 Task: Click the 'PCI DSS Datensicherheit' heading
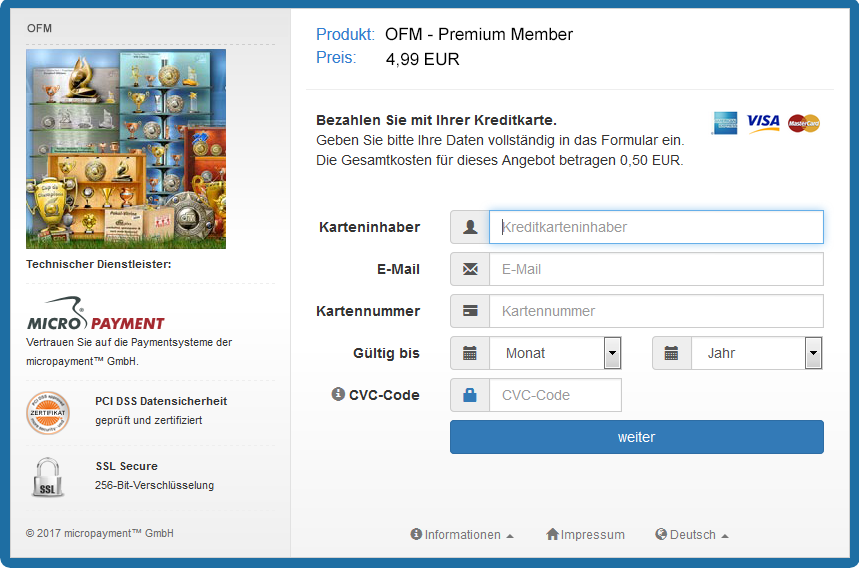161,401
